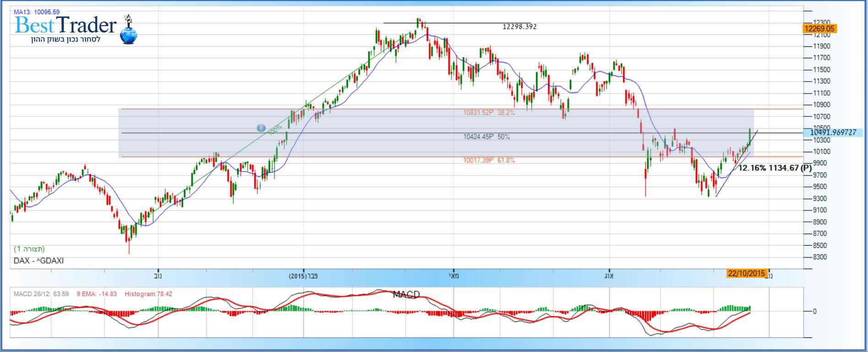Click the blue info marker on the trendline
This screenshot has height=352, width=868.
point(261,128)
